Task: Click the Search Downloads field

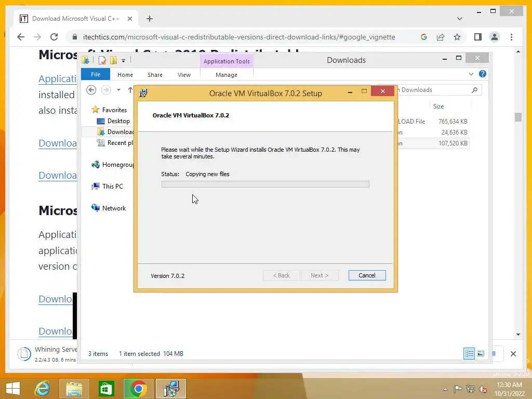Action: tap(431, 90)
